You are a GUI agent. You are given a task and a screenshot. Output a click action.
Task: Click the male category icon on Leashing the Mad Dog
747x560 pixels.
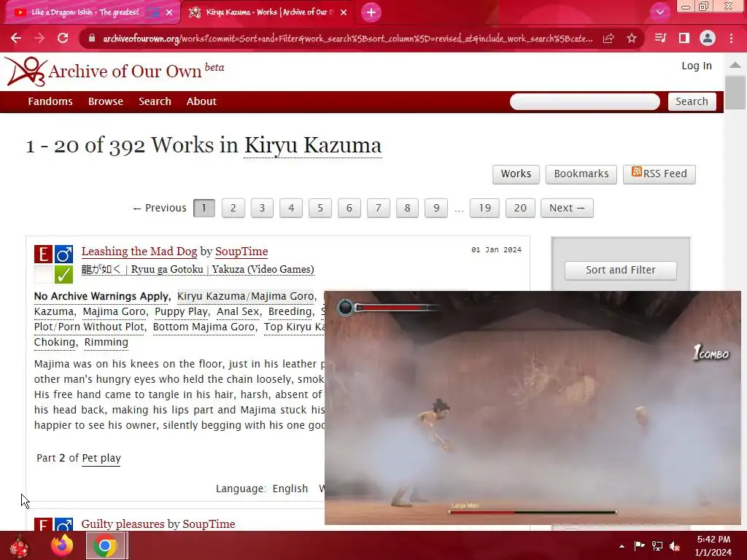pos(64,254)
